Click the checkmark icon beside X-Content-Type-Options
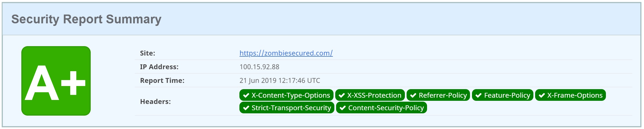The image size is (644, 129). (x=246, y=95)
